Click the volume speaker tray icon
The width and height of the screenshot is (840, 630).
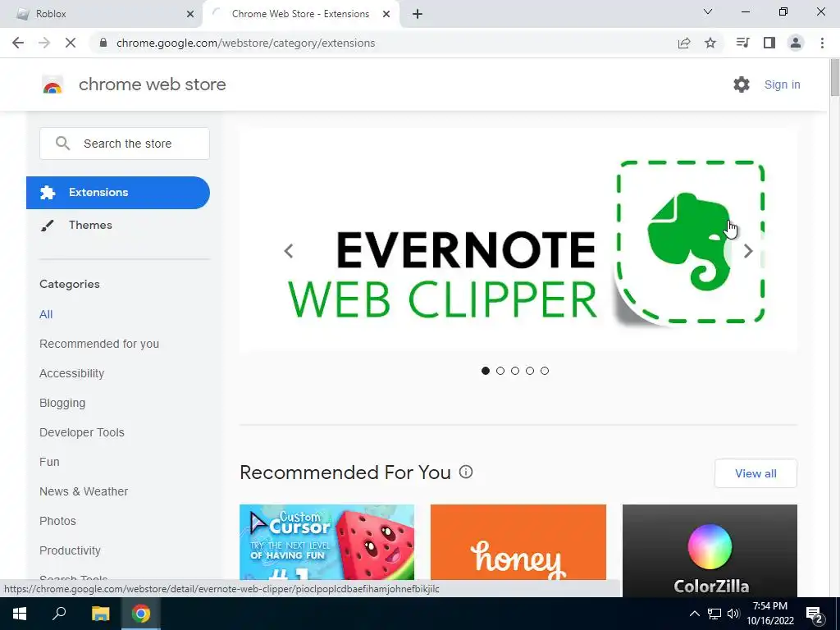733,614
